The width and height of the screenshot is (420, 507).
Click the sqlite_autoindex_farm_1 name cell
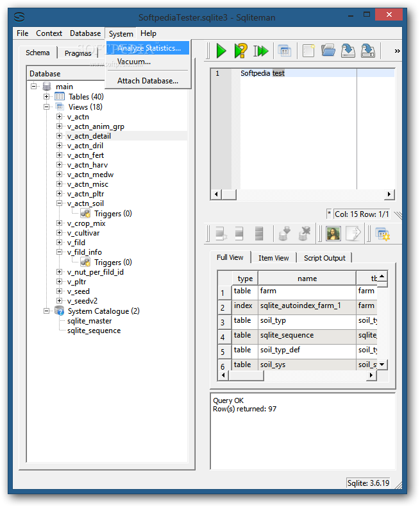307,307
